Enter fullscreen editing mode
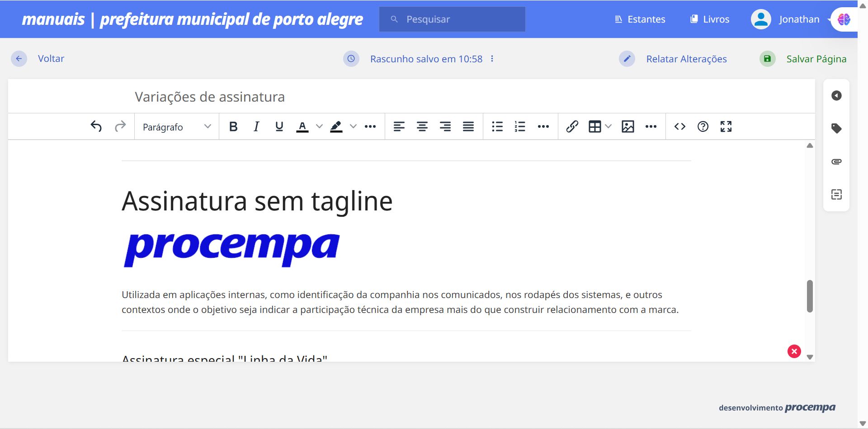The height and width of the screenshot is (429, 868). point(726,126)
